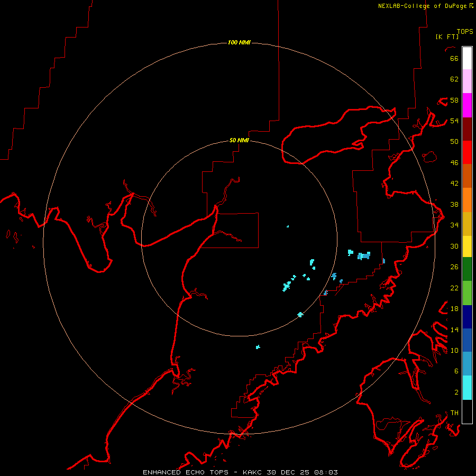Click the light green 26 kft swatch
Viewport: 476px width, 476px height.
[x=467, y=293]
